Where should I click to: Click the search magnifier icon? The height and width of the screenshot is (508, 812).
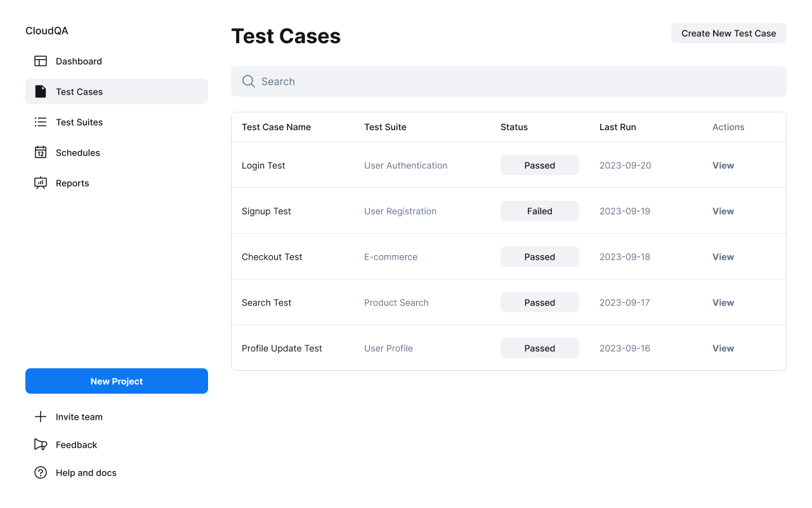tap(249, 81)
